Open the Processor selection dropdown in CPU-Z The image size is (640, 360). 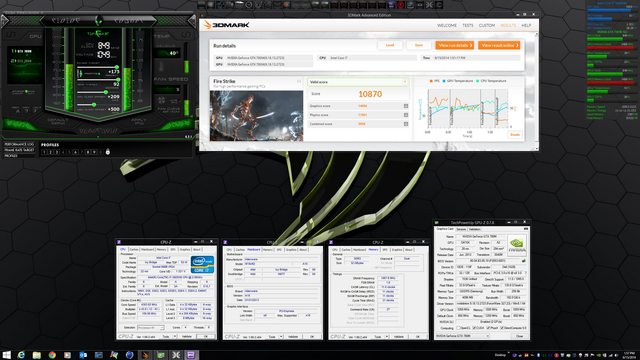pyautogui.click(x=151, y=328)
